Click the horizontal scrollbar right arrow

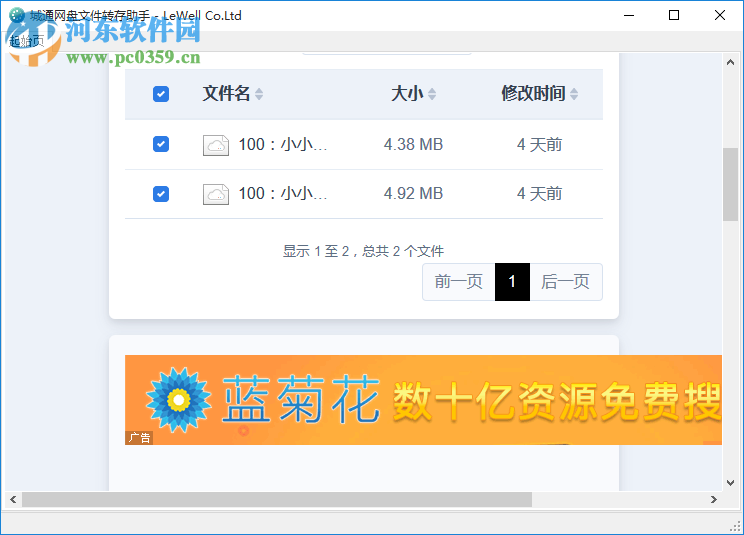point(714,499)
